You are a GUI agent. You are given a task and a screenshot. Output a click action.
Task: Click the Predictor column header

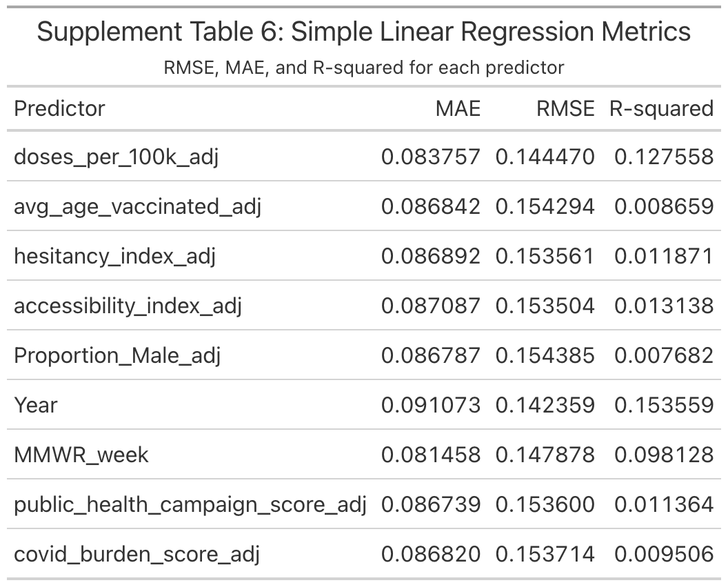click(x=59, y=108)
